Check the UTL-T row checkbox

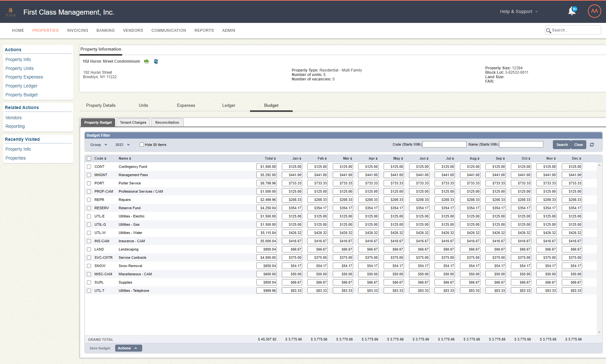[x=89, y=291]
